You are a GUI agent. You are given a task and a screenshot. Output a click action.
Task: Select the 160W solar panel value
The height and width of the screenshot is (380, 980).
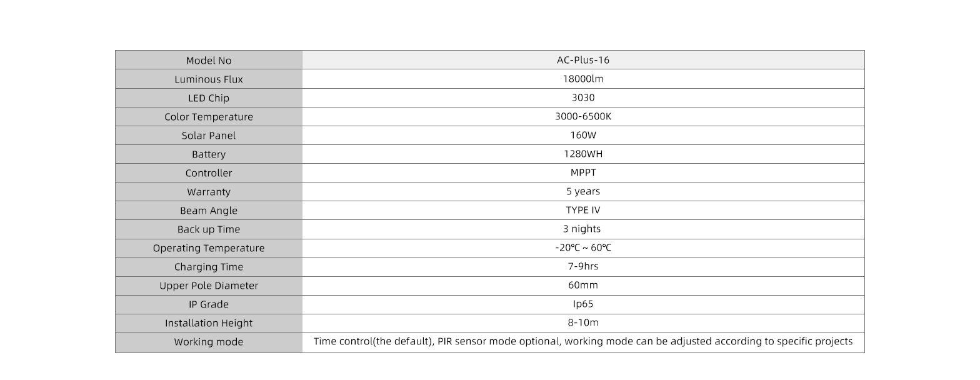[x=582, y=136]
